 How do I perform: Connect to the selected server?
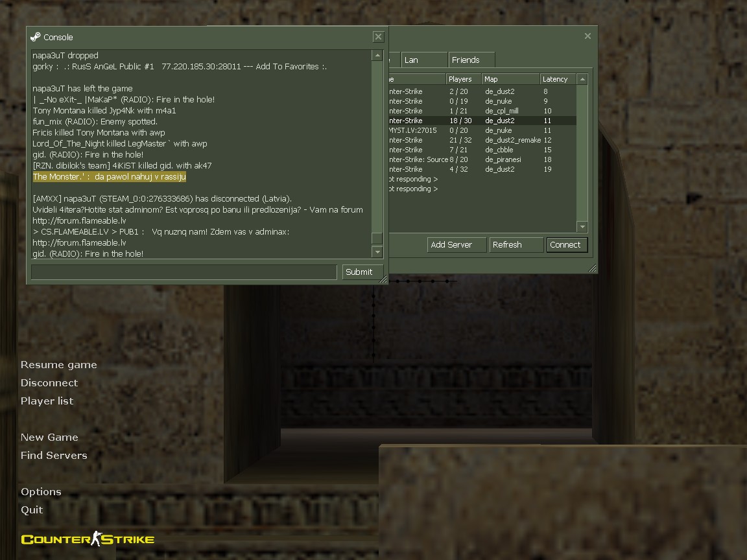coord(567,245)
